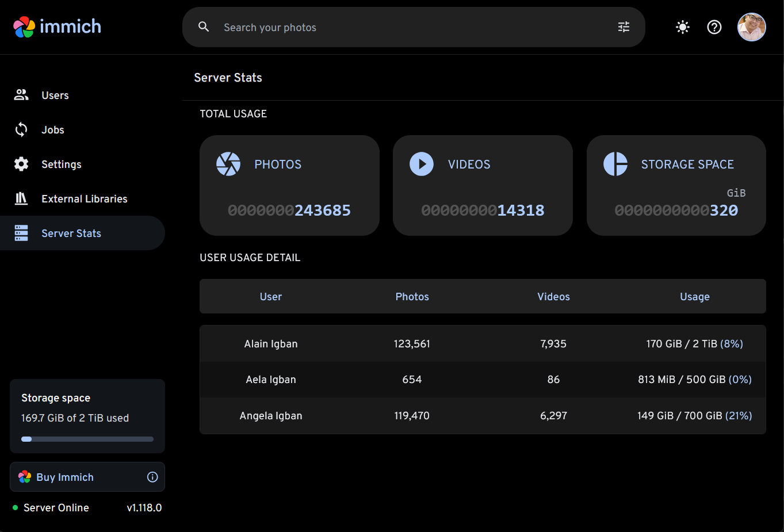784x532 pixels.
Task: Open the help question mark icon
Action: (714, 27)
